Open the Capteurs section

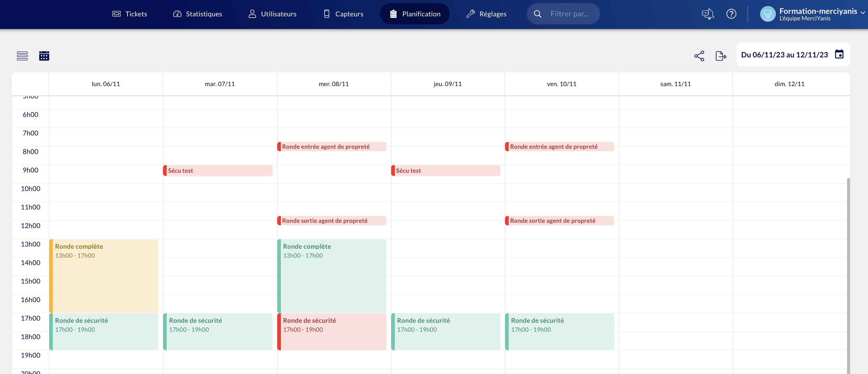[343, 14]
